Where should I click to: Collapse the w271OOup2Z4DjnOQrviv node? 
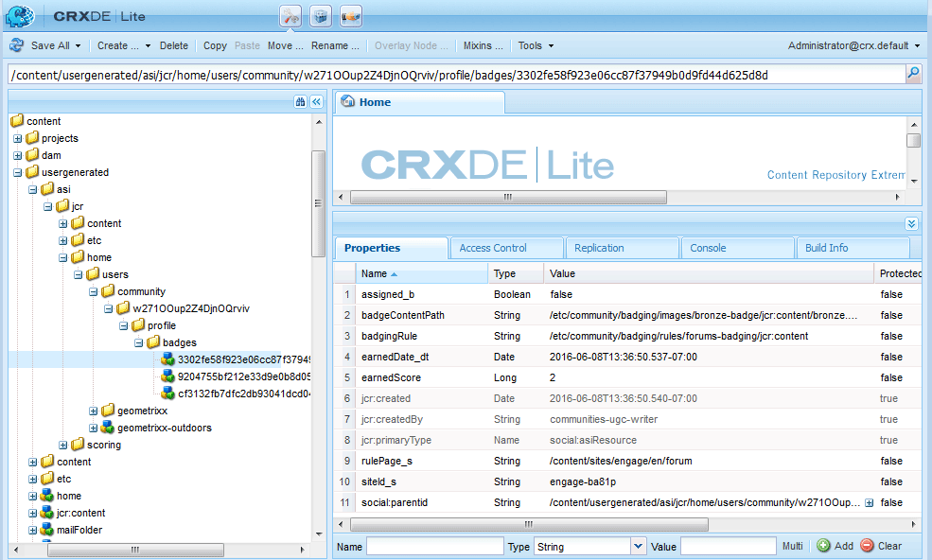tap(108, 308)
